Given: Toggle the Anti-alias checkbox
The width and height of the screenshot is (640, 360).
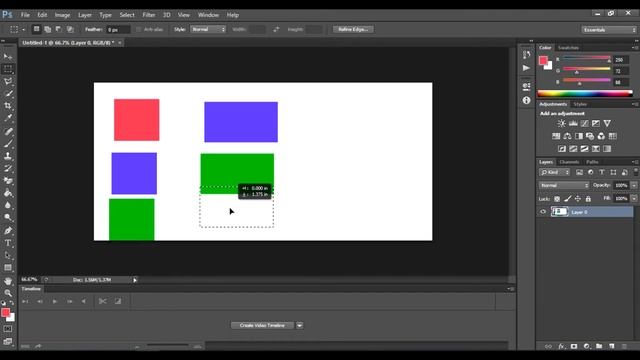Looking at the screenshot, I should click(x=138, y=29).
